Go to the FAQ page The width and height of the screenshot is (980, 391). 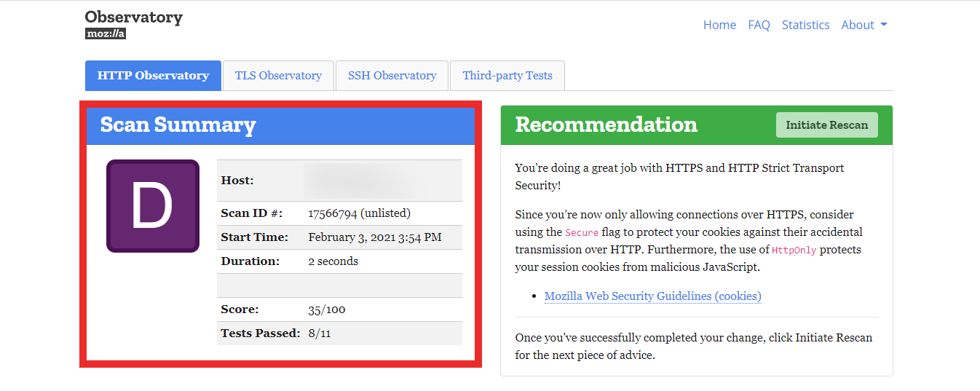(x=759, y=25)
